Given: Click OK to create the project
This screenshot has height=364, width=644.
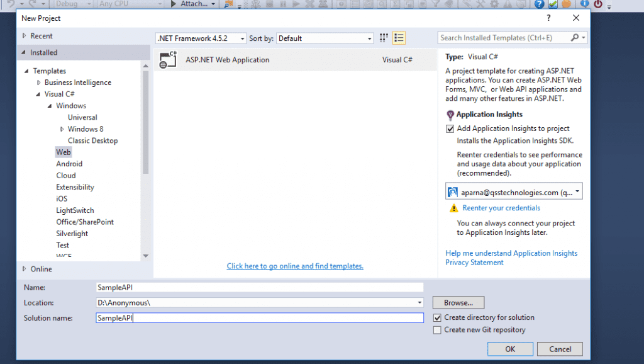Looking at the screenshot, I should pos(510,349).
